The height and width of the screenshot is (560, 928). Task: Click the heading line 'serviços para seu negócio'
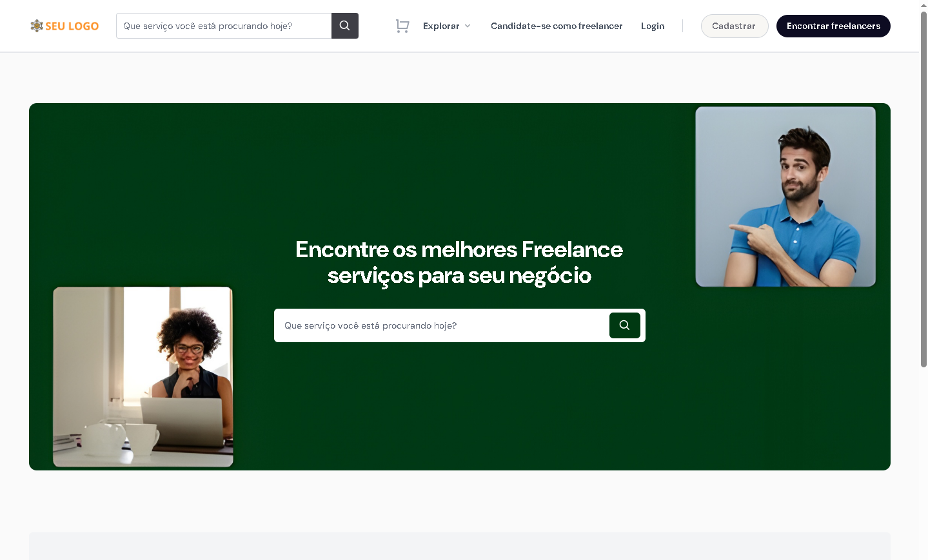coord(459,276)
